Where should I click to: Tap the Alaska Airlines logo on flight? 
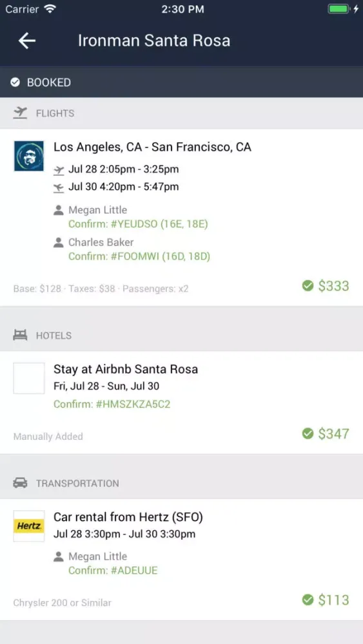tap(29, 156)
